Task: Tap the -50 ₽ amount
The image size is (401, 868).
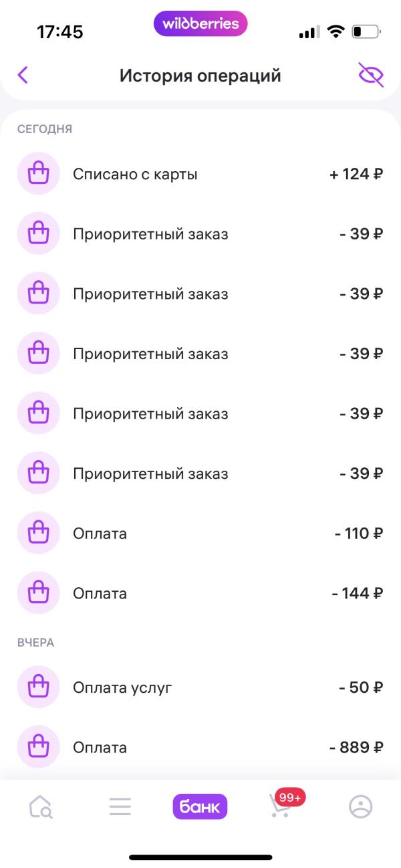Action: click(x=361, y=687)
